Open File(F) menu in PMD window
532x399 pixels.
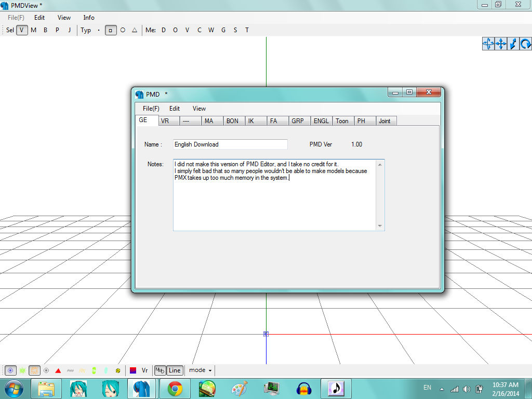coord(151,109)
